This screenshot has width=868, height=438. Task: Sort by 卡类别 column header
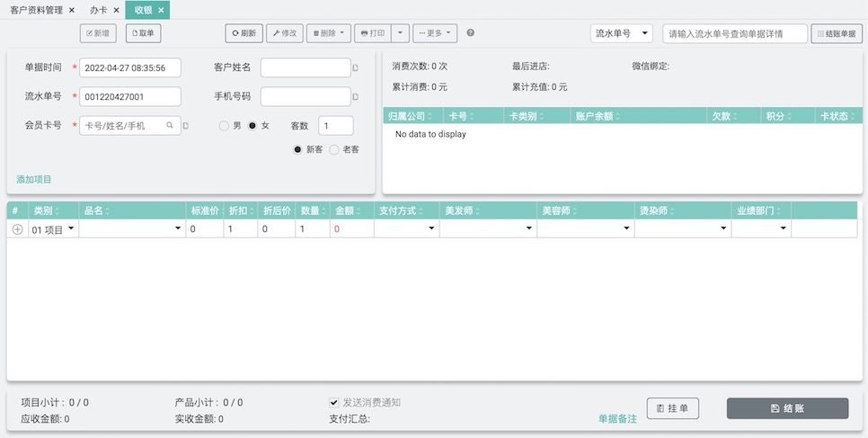[537, 116]
